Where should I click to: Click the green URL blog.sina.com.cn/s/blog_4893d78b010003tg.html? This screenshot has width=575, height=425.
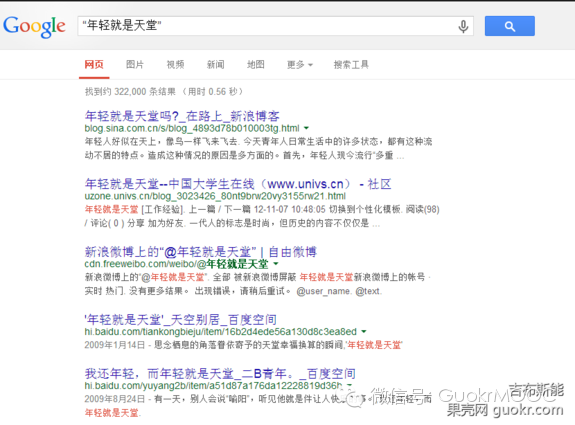click(x=192, y=128)
